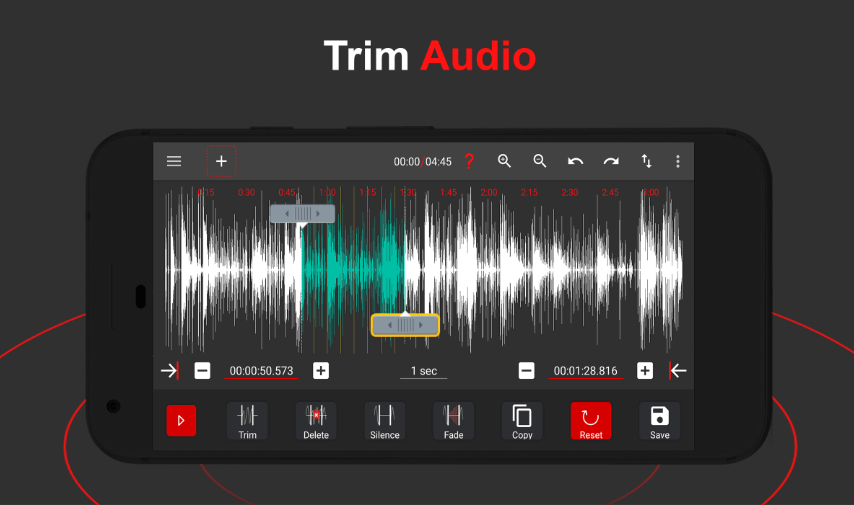Choose the Fade tool
Image resolution: width=854 pixels, height=505 pixels.
coord(453,421)
